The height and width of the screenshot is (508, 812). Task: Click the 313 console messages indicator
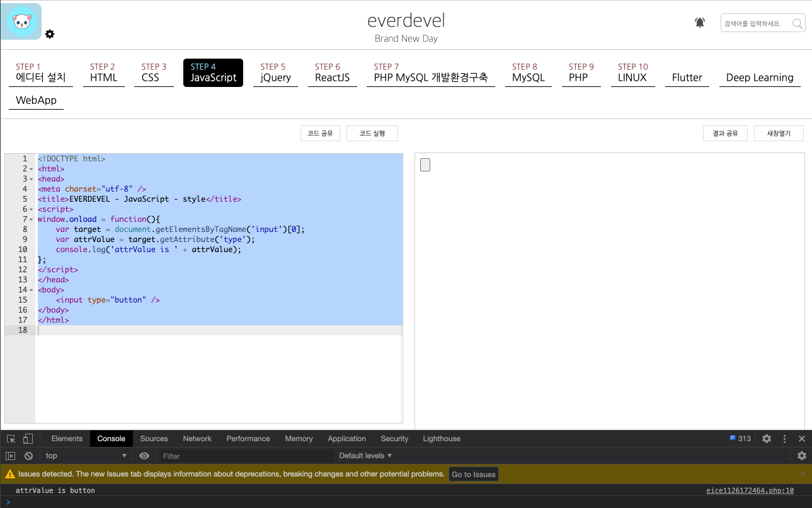tap(740, 438)
